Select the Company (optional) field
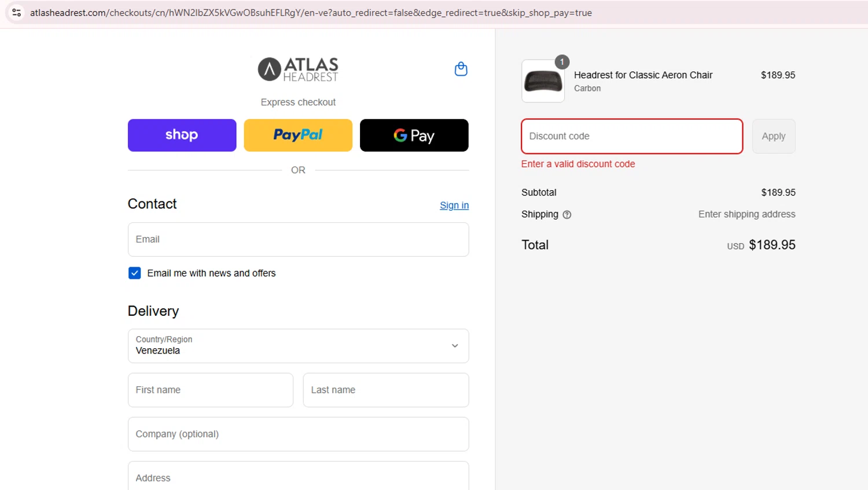Image resolution: width=868 pixels, height=490 pixels. pos(298,434)
